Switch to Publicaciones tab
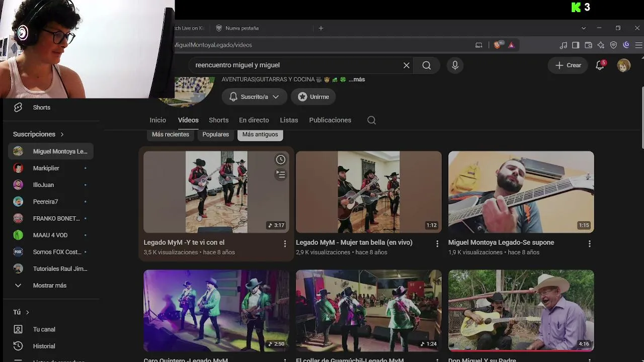This screenshot has width=644, height=362. pos(330,120)
